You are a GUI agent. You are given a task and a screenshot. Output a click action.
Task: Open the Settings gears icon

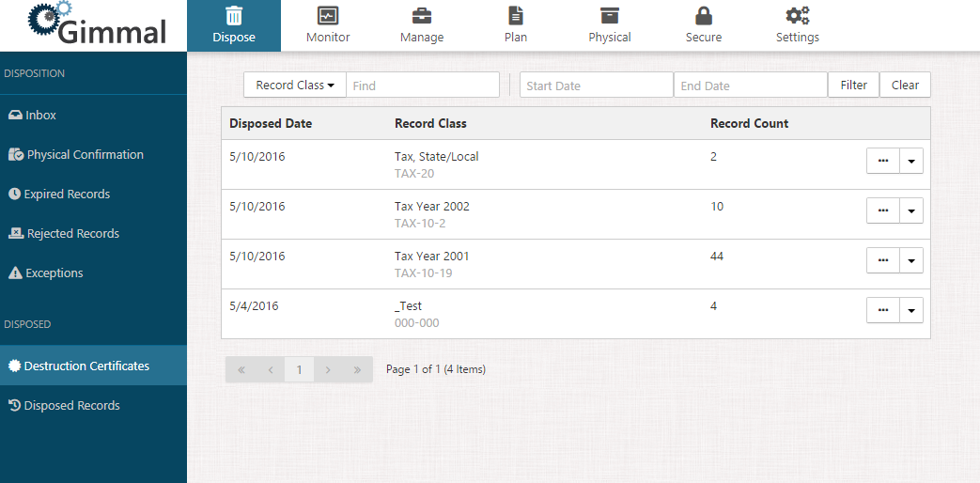(798, 16)
